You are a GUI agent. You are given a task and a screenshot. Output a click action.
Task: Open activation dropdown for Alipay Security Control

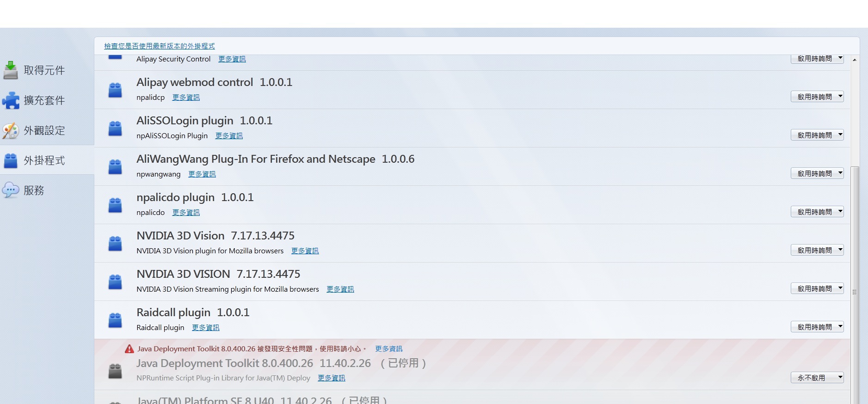click(x=817, y=59)
